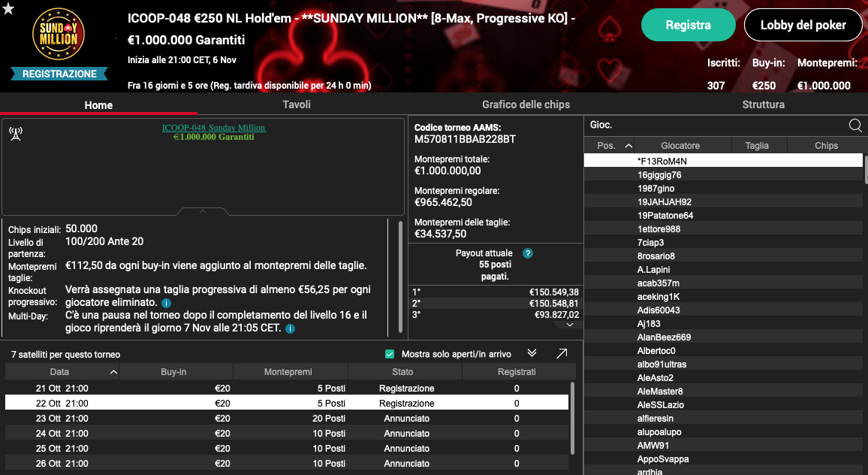
Task: Click the Payout attuale help icon
Action: tap(528, 253)
